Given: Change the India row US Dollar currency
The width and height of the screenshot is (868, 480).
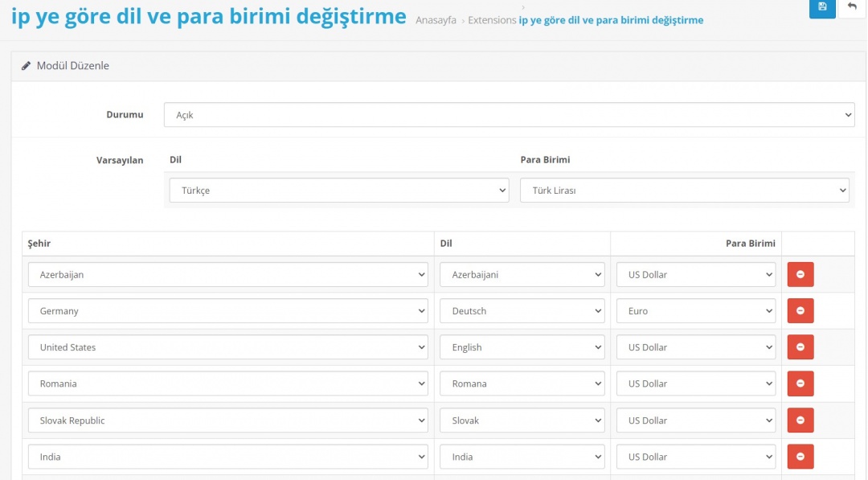Looking at the screenshot, I should click(x=695, y=457).
